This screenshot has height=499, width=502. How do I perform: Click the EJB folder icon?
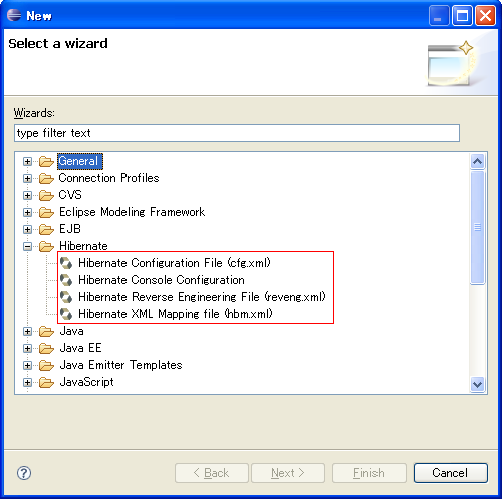click(46, 229)
